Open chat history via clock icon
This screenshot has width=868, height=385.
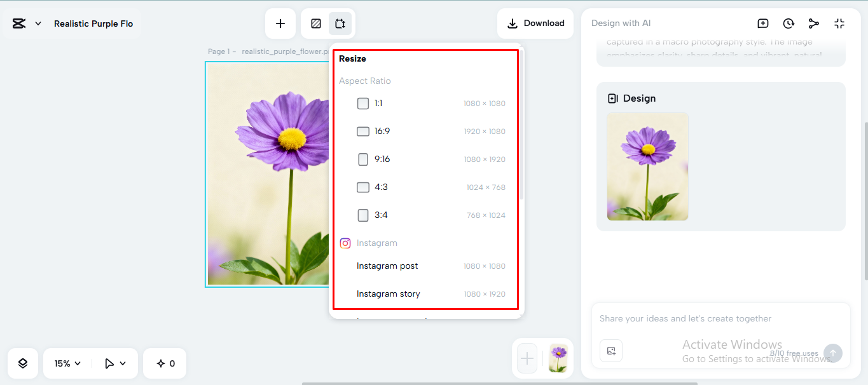[x=789, y=23]
